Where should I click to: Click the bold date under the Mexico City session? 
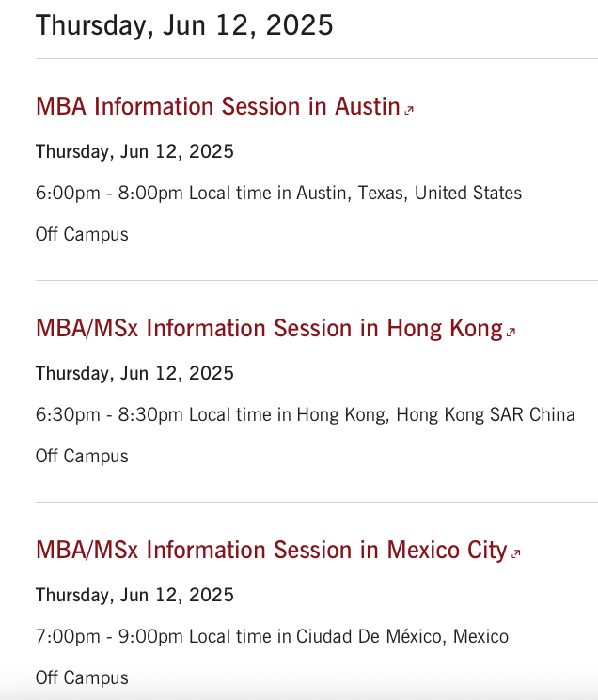pyautogui.click(x=134, y=596)
